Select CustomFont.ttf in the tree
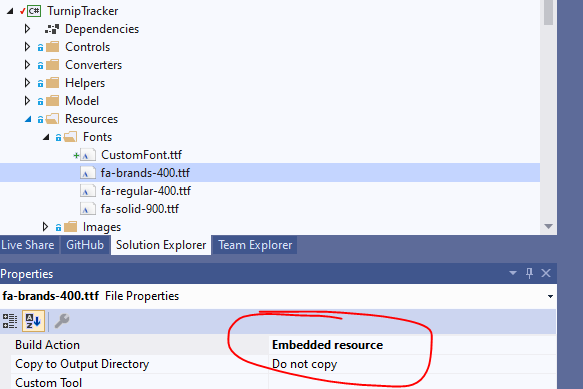 tap(141, 155)
